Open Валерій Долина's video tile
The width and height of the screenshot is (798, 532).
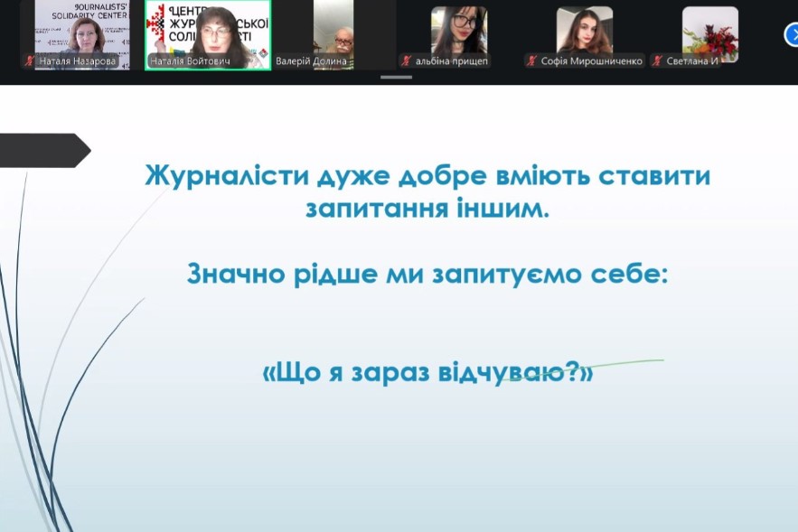tap(333, 34)
